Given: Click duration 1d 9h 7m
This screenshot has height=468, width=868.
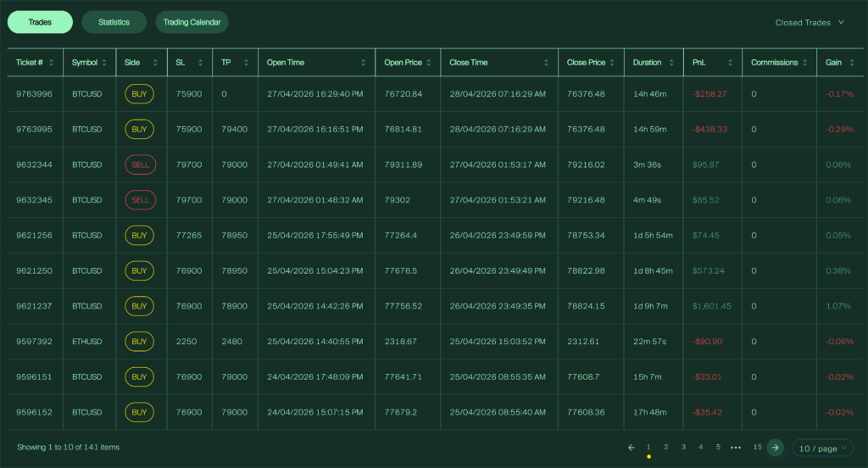Looking at the screenshot, I should point(650,306).
